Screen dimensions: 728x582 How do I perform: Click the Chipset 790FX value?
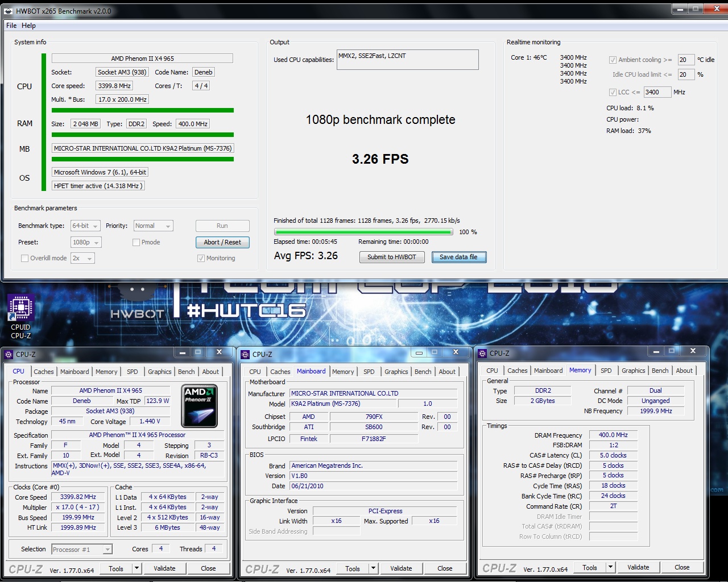tap(374, 417)
